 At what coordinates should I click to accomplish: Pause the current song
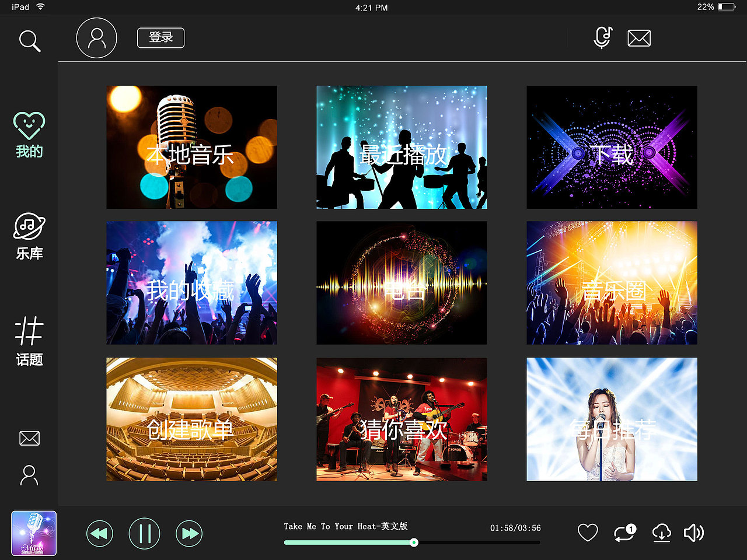[x=144, y=533]
